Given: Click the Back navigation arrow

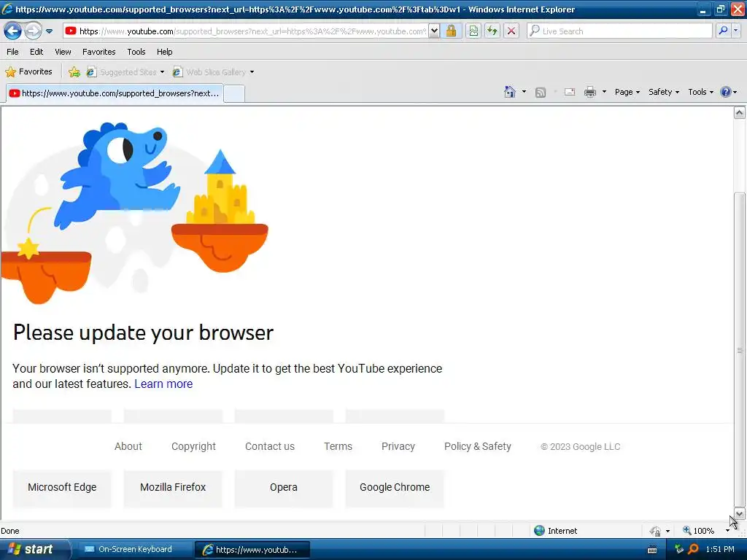Looking at the screenshot, I should coord(13,31).
